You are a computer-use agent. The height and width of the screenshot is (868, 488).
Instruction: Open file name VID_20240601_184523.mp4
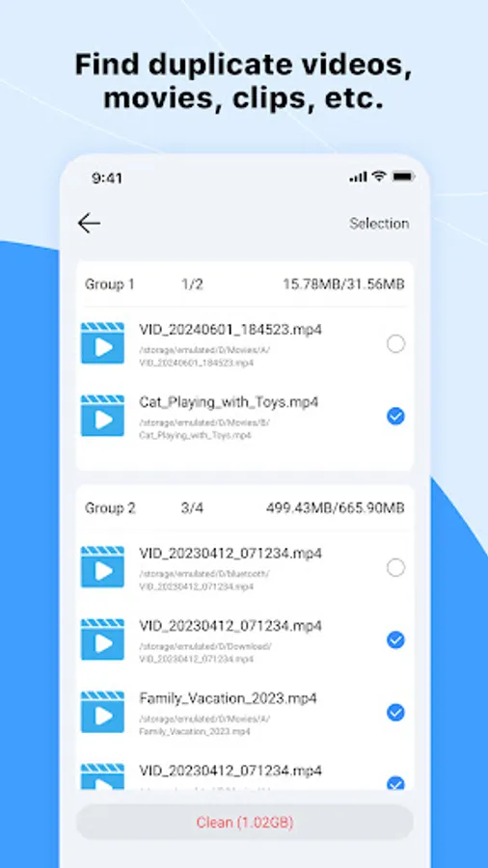230,330
